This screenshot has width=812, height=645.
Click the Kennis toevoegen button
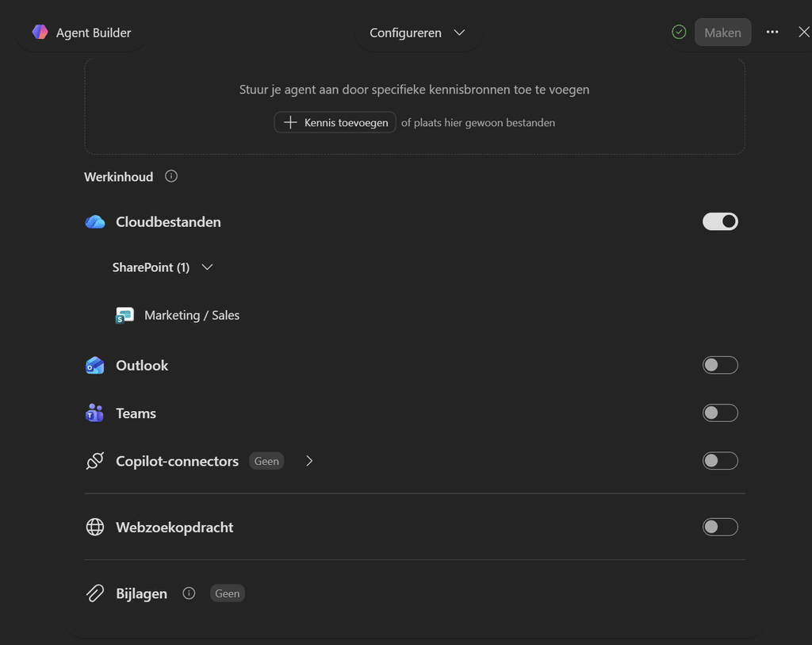(335, 122)
